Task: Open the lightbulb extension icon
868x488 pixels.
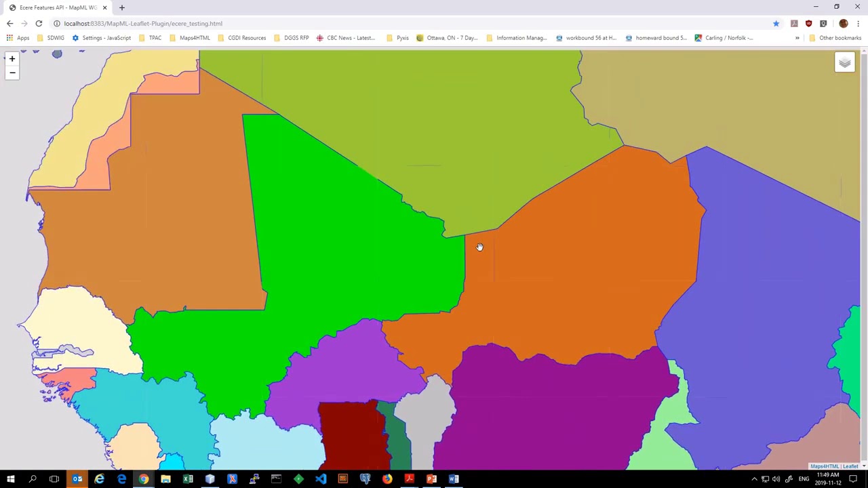Action: [823, 24]
